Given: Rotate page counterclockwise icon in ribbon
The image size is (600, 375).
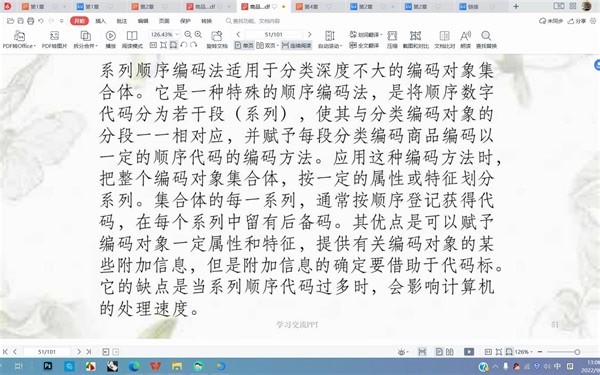Looking at the screenshot, I should (184, 45).
